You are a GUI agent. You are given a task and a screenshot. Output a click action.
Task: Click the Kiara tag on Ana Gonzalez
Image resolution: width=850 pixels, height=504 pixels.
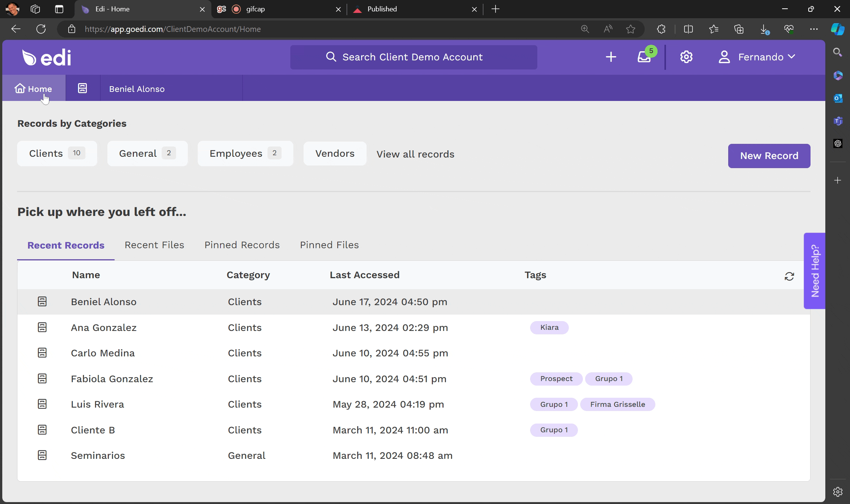[x=549, y=327]
